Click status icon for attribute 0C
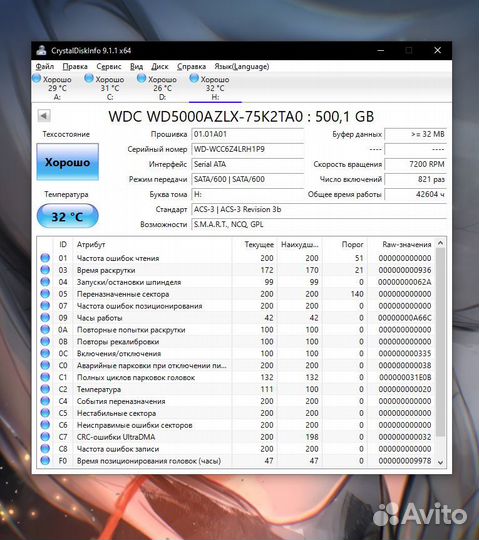This screenshot has width=479, height=540. click(45, 353)
